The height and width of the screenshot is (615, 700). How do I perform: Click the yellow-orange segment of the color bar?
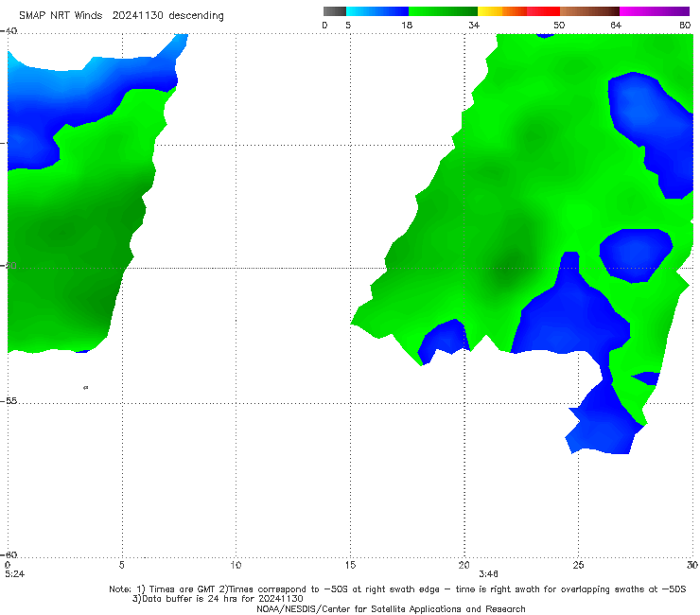(x=502, y=11)
